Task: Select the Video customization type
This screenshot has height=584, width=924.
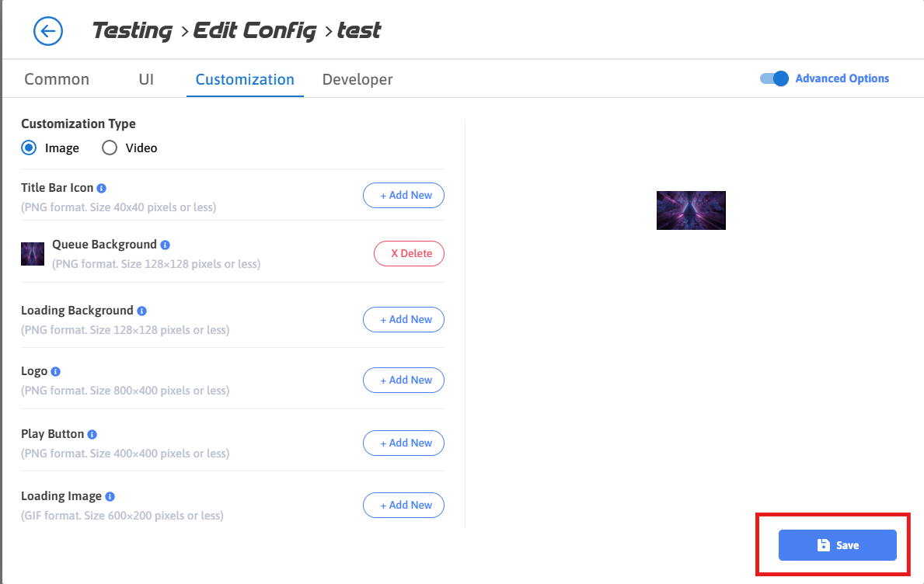Action: tap(110, 148)
